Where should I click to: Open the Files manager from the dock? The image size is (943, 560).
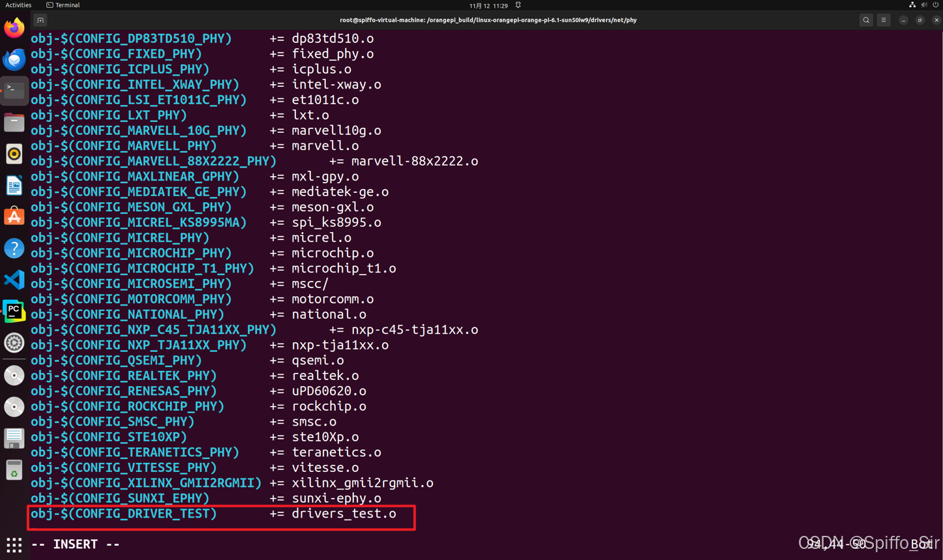pos(14,122)
